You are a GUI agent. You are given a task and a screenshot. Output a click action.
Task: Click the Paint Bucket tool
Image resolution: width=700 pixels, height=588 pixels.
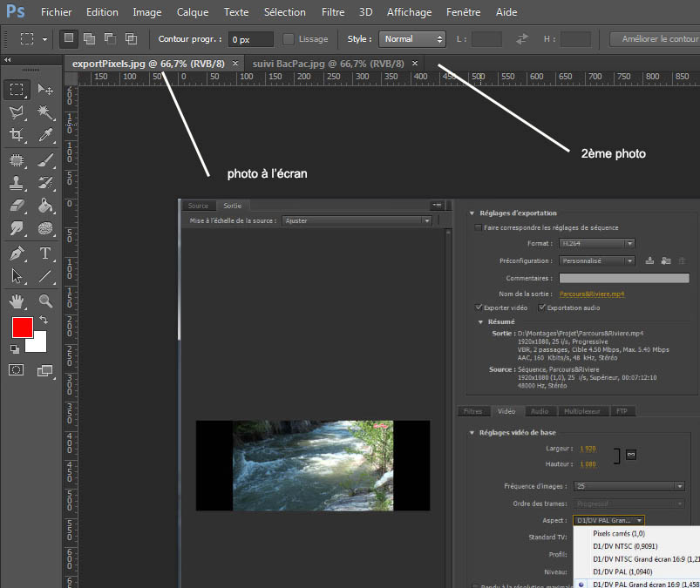pos(45,206)
